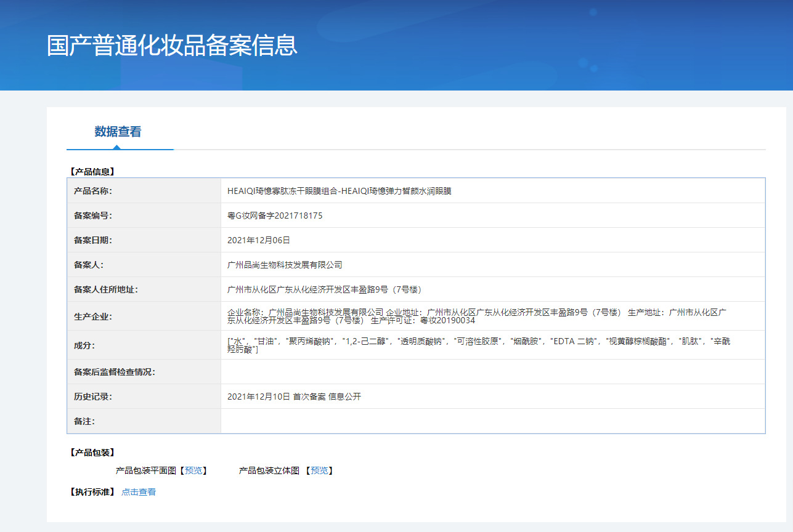Click filing number 粤G妆网备字2021718175
Viewport: 793px width, 532px height.
pyautogui.click(x=275, y=216)
